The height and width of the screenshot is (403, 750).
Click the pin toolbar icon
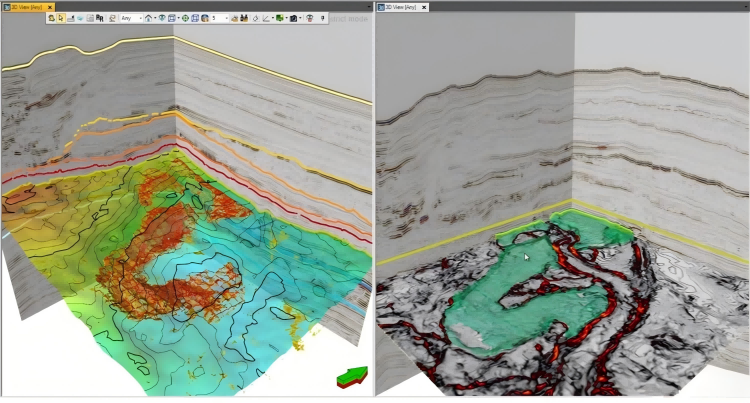click(x=323, y=18)
